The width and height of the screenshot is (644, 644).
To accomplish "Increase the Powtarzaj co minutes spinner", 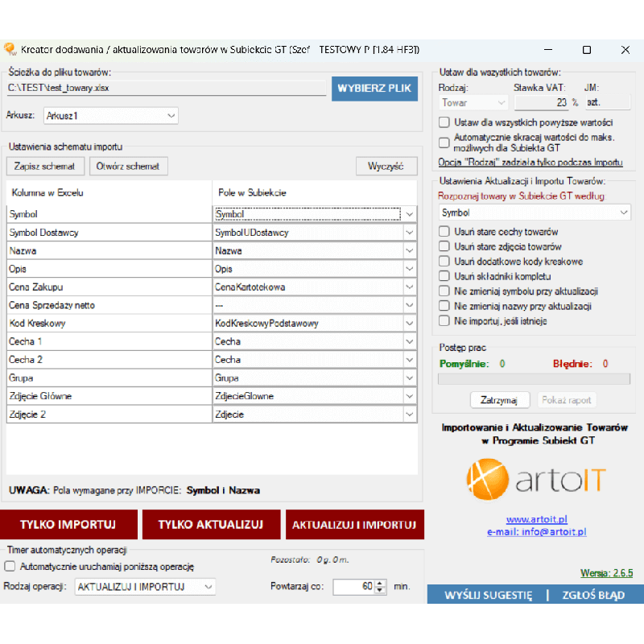I will tap(381, 583).
